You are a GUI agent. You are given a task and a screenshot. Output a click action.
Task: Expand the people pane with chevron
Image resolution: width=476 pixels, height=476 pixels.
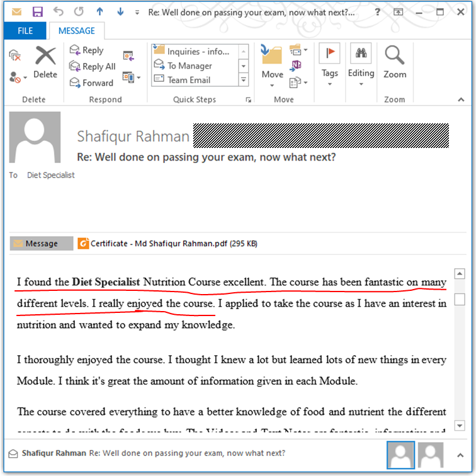460,455
